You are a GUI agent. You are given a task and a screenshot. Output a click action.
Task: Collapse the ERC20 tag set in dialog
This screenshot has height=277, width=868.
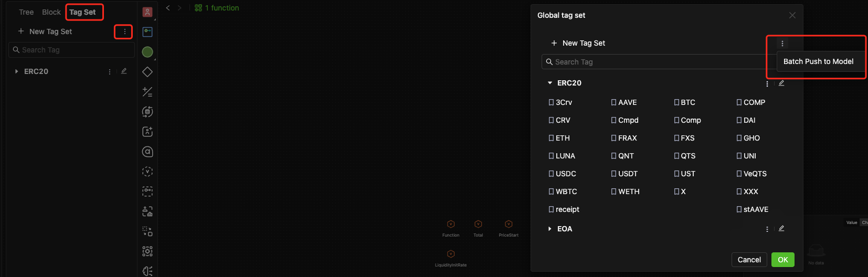click(x=549, y=83)
